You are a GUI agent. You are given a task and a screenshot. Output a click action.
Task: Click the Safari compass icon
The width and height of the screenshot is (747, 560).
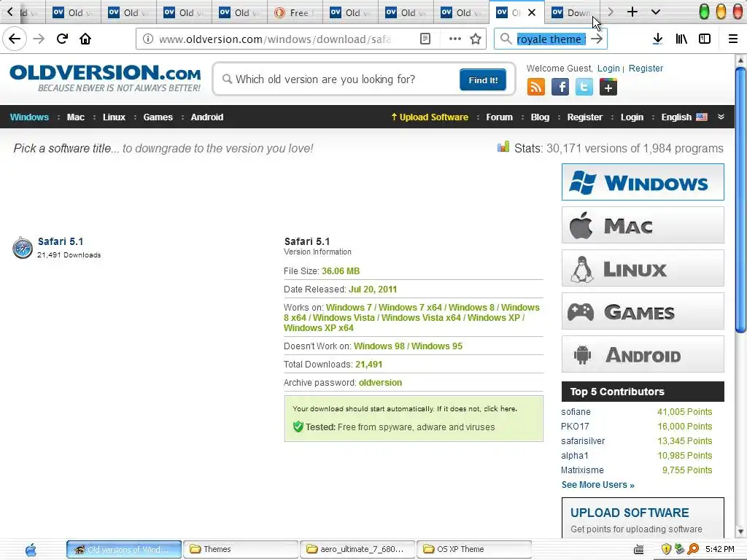coord(23,248)
